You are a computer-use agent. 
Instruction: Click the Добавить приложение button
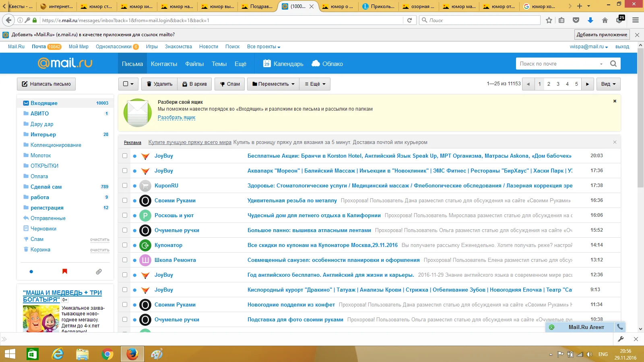(x=602, y=35)
